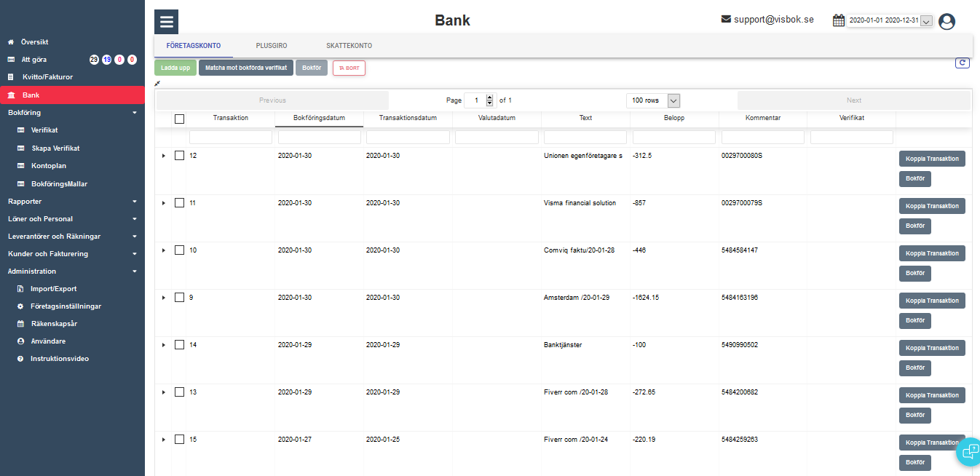Switch to the Plusgiro tab
This screenshot has width=980, height=476.
click(272, 46)
